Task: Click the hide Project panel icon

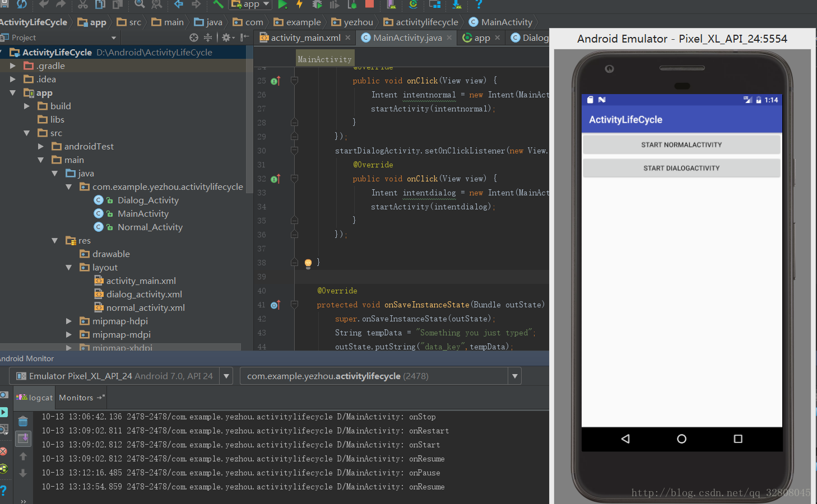Action: [244, 38]
